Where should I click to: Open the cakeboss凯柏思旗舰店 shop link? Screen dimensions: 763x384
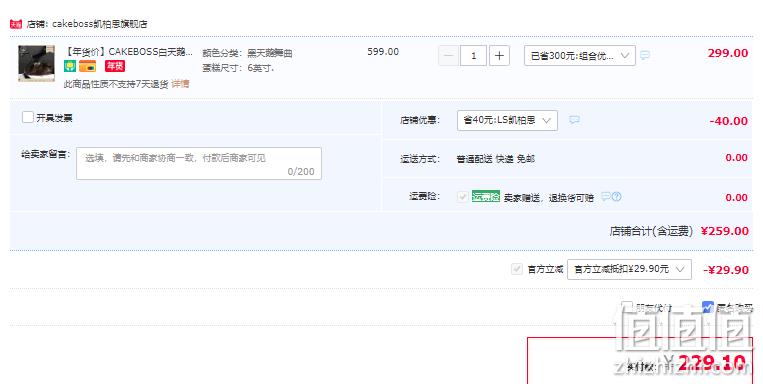(x=100, y=24)
